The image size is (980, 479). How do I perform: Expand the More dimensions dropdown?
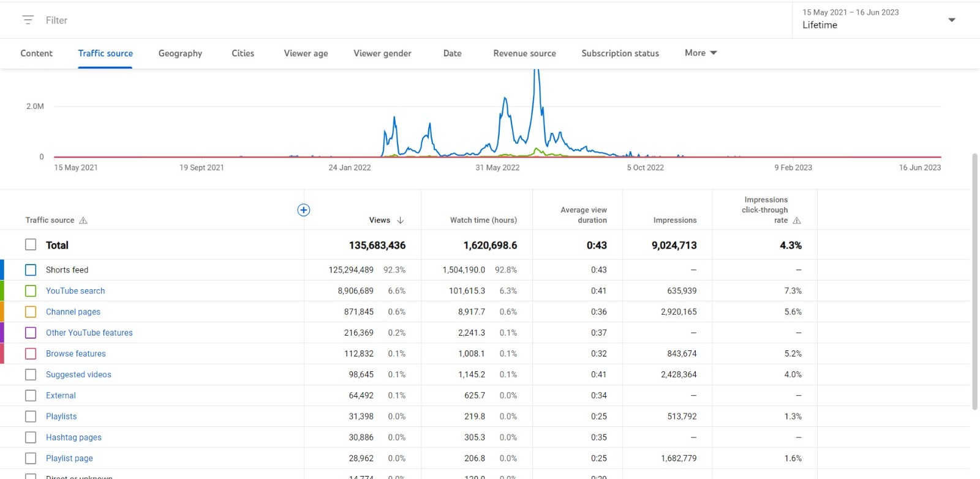[x=701, y=53]
